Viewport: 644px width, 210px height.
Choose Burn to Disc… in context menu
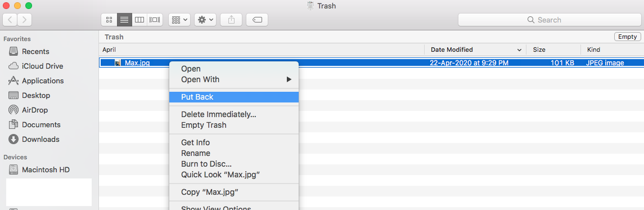point(234,164)
